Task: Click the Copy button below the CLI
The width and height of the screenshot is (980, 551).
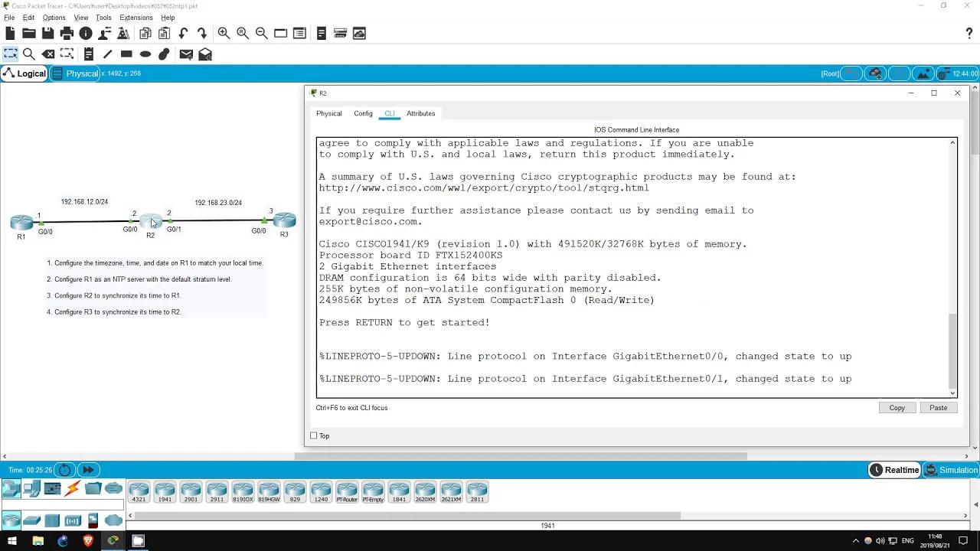Action: coord(897,407)
